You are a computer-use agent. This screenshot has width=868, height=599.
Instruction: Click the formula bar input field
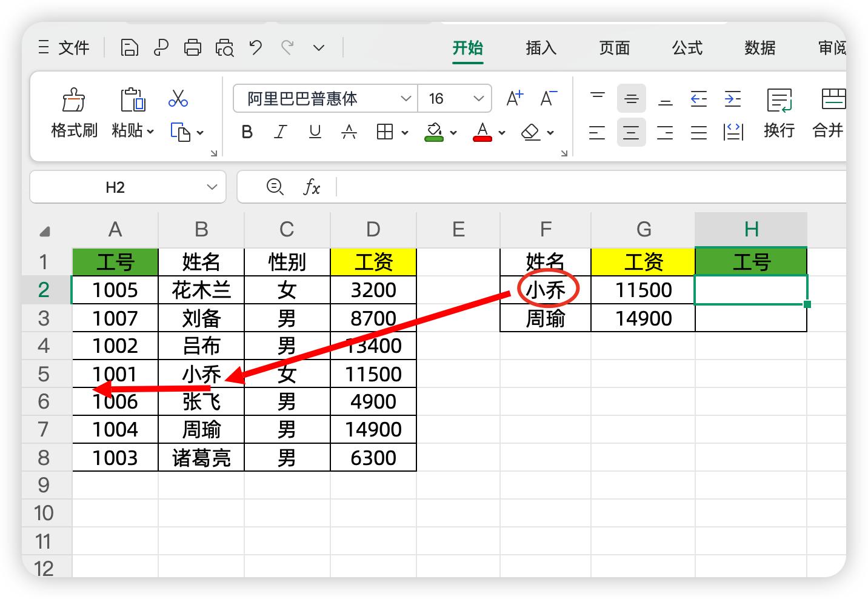(x=591, y=187)
